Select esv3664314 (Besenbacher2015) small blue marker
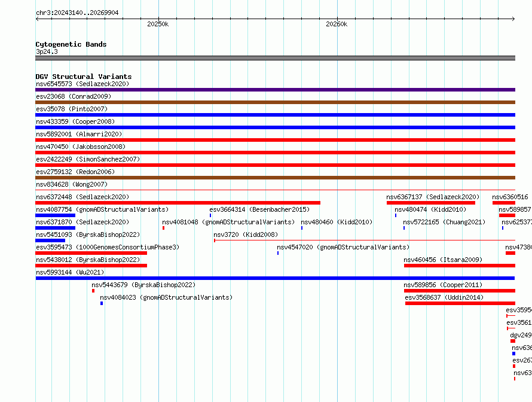The width and height of the screenshot is (532, 402). coord(210,215)
